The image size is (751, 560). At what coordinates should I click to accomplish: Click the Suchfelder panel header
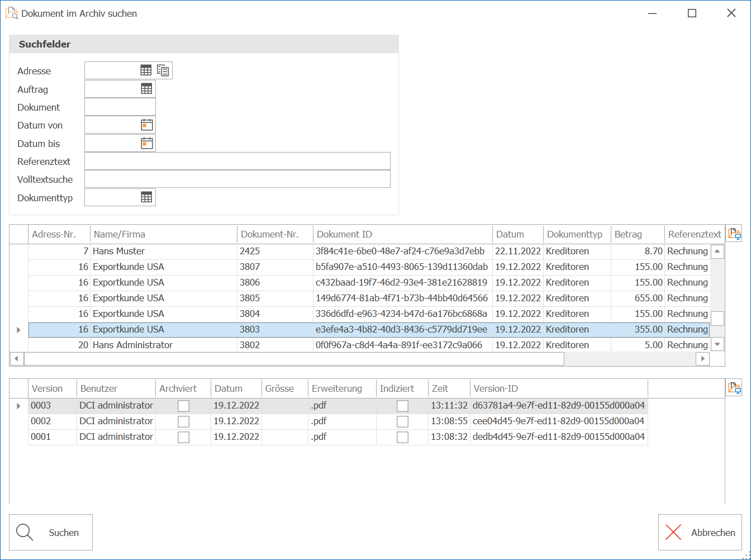click(204, 44)
